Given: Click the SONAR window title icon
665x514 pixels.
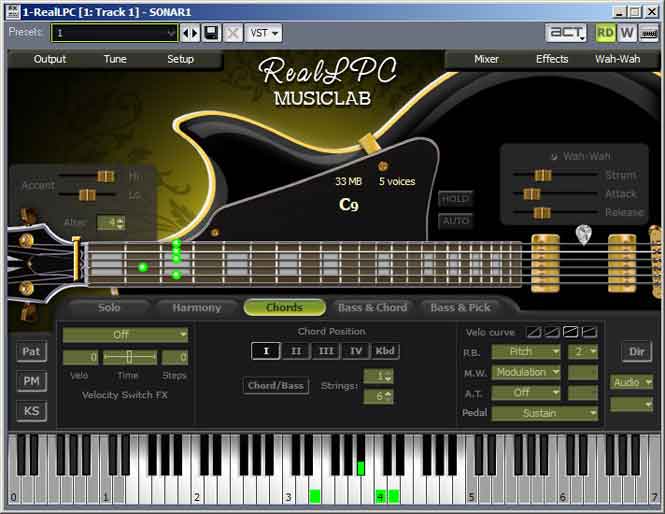Looking at the screenshot, I should click(x=13, y=11).
